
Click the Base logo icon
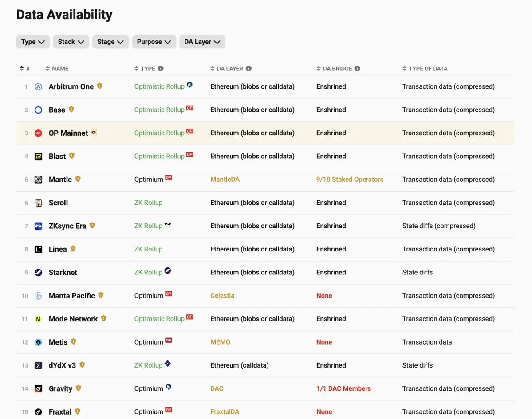[38, 110]
